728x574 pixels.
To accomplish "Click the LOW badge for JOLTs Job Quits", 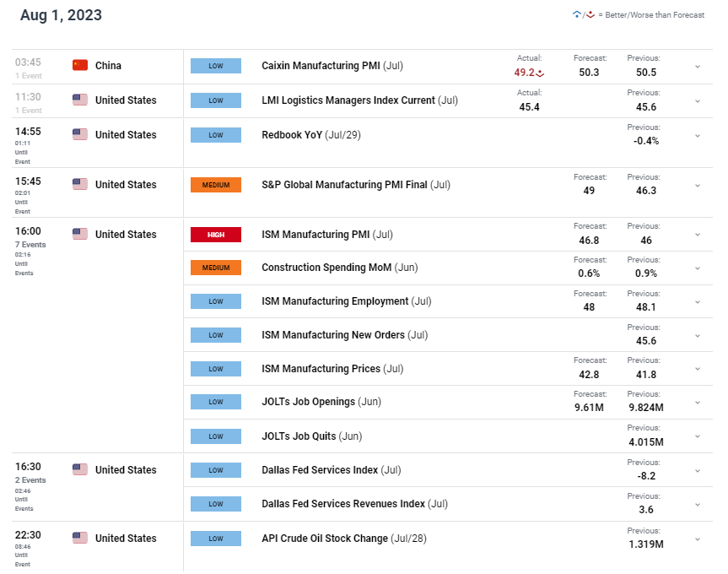I will 216,436.
